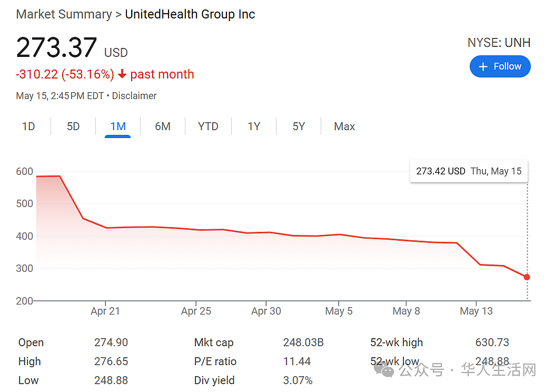Click the plus icon on Follow button

coord(482,66)
